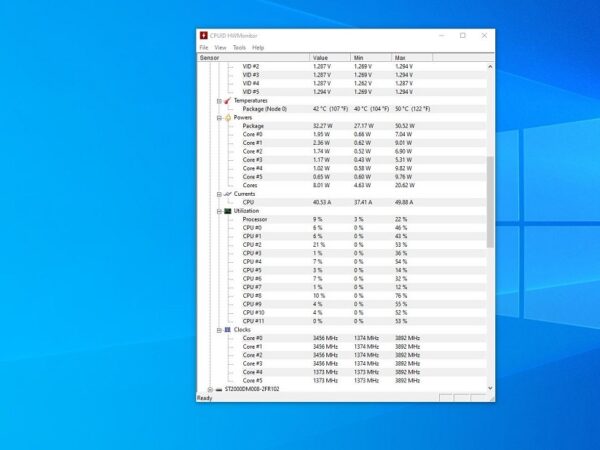This screenshot has height=450, width=600.
Task: Click the 21 % utilization value
Action: click(x=319, y=245)
